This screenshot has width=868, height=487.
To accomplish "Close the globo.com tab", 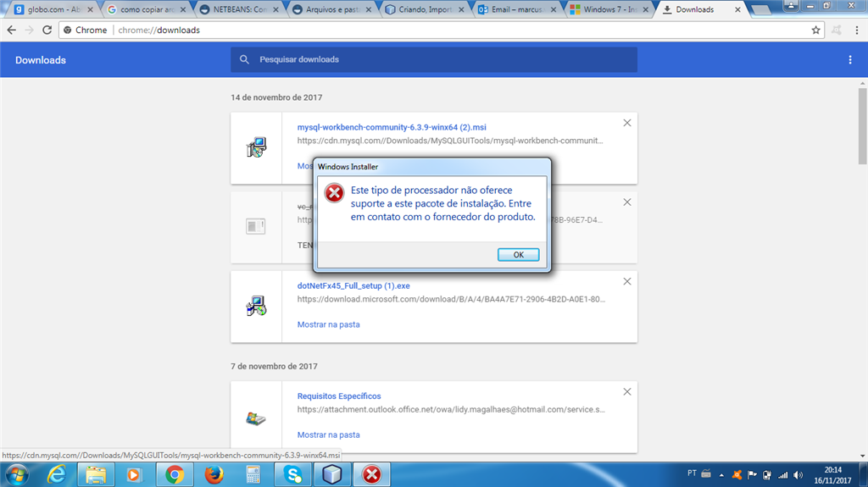I will pos(90,9).
